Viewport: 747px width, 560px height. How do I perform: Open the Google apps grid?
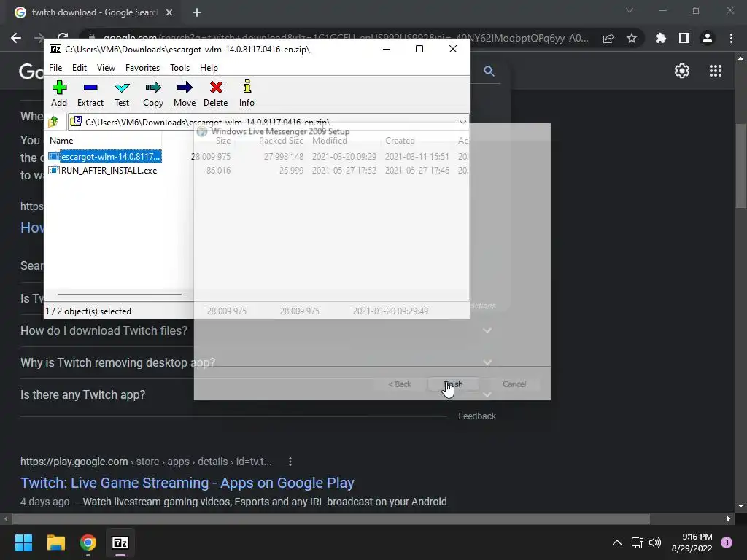pos(716,71)
